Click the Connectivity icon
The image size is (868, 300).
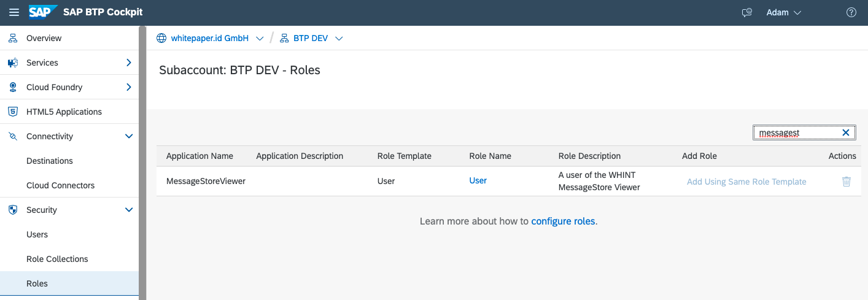(x=13, y=136)
